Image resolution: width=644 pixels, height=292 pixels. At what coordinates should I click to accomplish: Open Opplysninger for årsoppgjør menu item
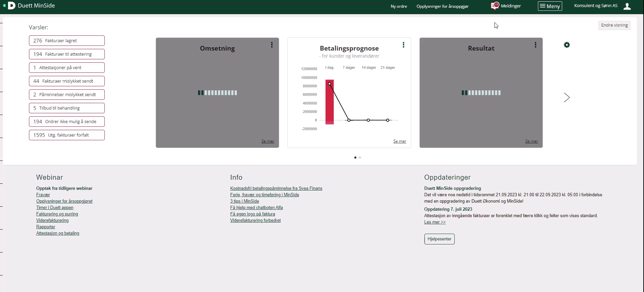442,6
